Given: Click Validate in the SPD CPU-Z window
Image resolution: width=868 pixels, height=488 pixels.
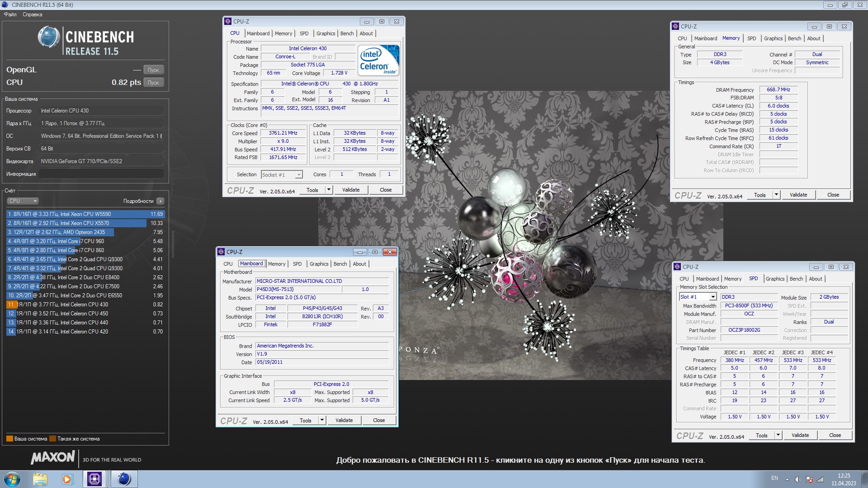Looking at the screenshot, I should coord(800,436).
